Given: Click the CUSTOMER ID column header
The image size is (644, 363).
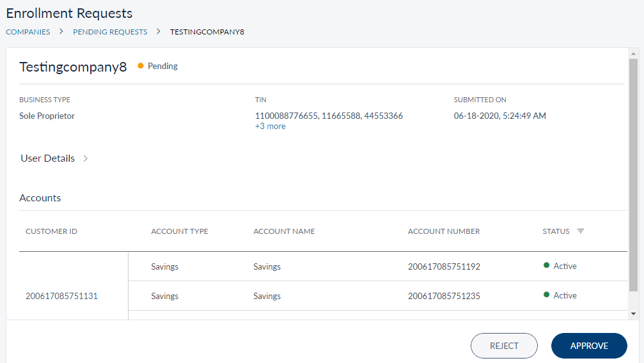Looking at the screenshot, I should (x=51, y=231).
